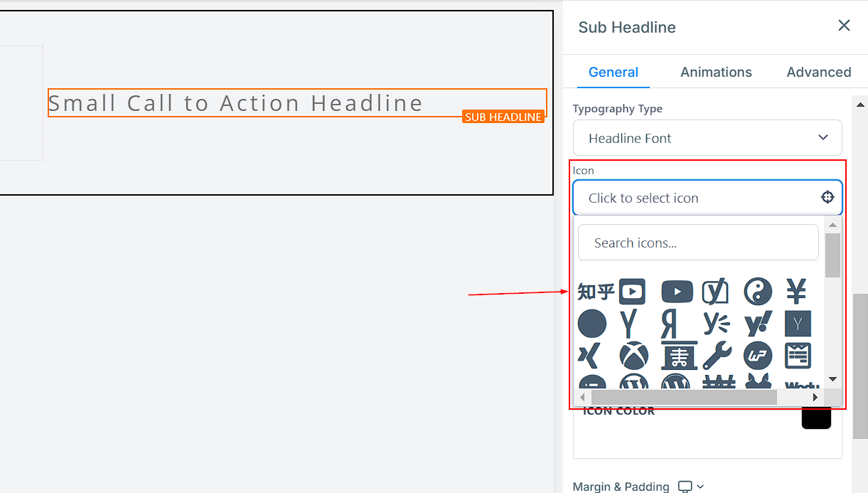Image resolution: width=868 pixels, height=493 pixels.
Task: Click the Margin & Padding label
Action: [x=621, y=487]
